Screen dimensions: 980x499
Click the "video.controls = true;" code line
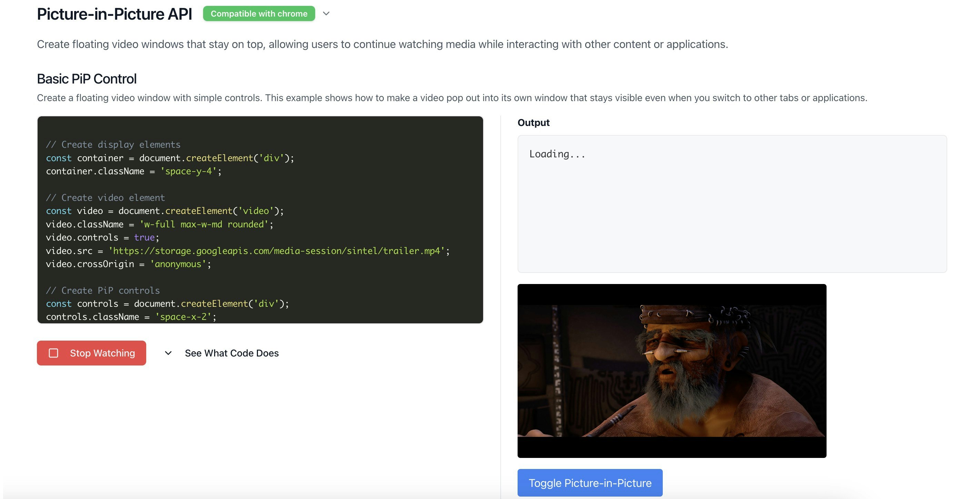coord(102,237)
